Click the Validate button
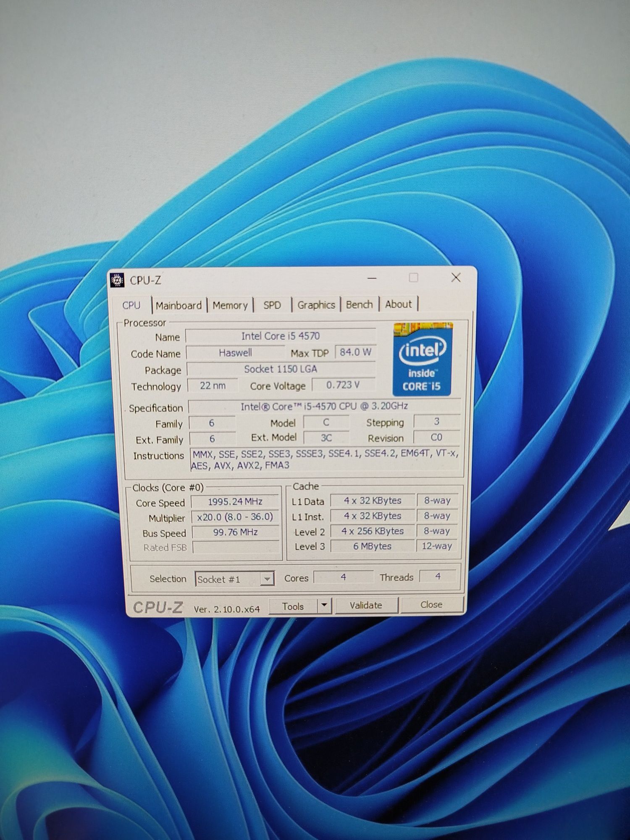The image size is (630, 840). click(x=366, y=605)
